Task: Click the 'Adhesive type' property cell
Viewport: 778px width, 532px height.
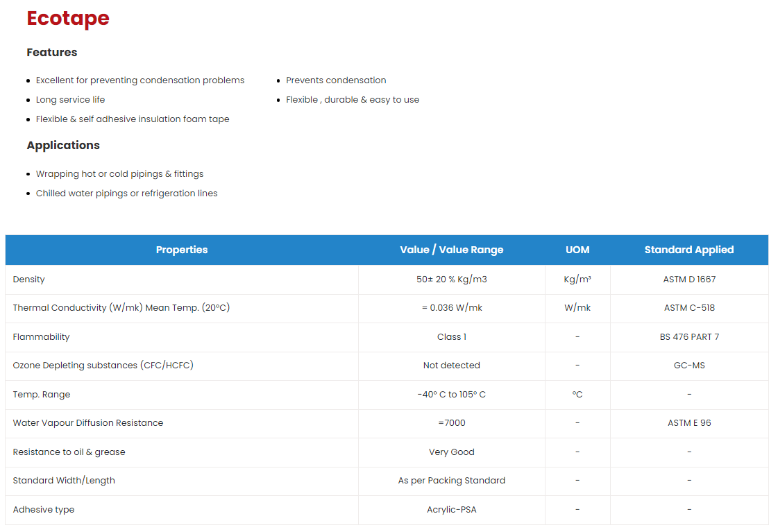Action: coord(182,510)
